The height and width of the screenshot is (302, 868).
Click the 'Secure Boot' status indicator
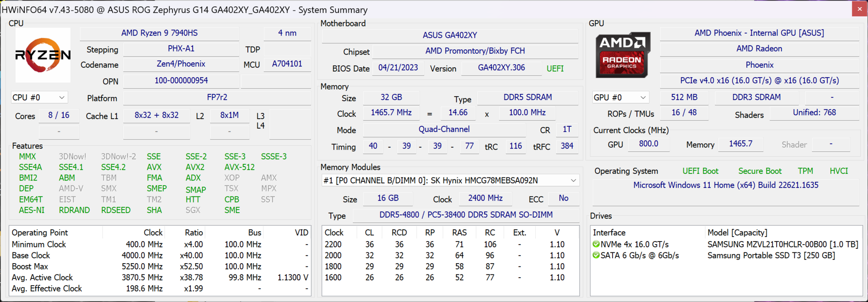(x=760, y=171)
